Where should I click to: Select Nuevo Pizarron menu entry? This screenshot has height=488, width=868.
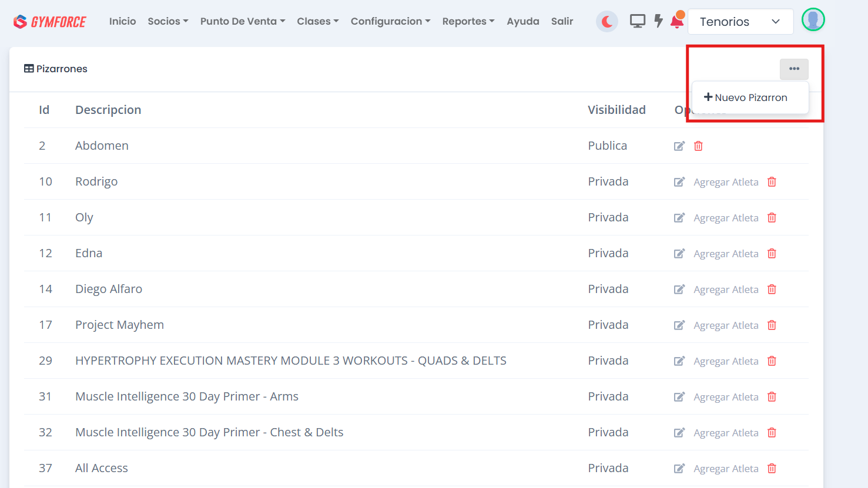(x=746, y=97)
